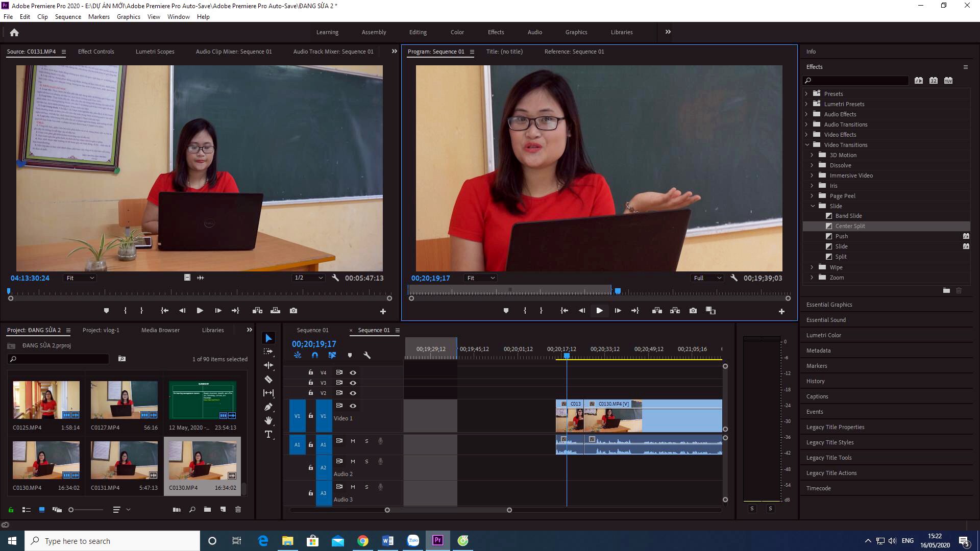Screen dimensions: 980x551
Task: Solo audio track A2
Action: [366, 461]
